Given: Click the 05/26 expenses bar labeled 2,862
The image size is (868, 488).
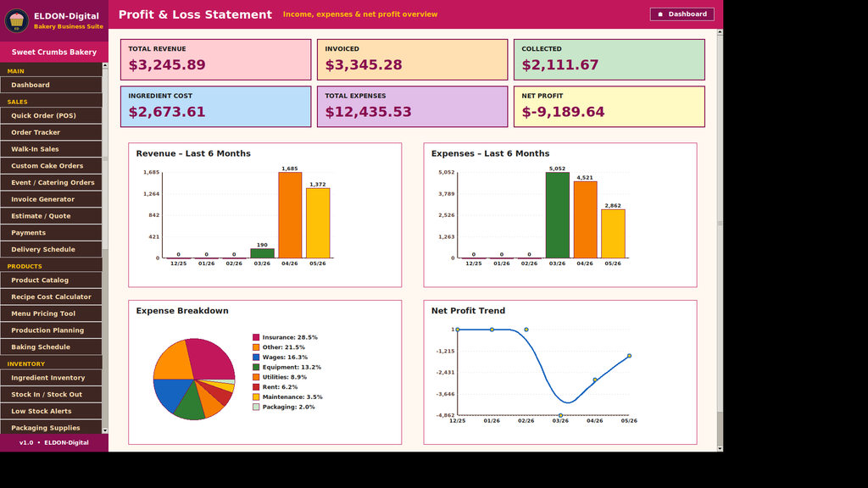Looking at the screenshot, I should click(x=614, y=234).
